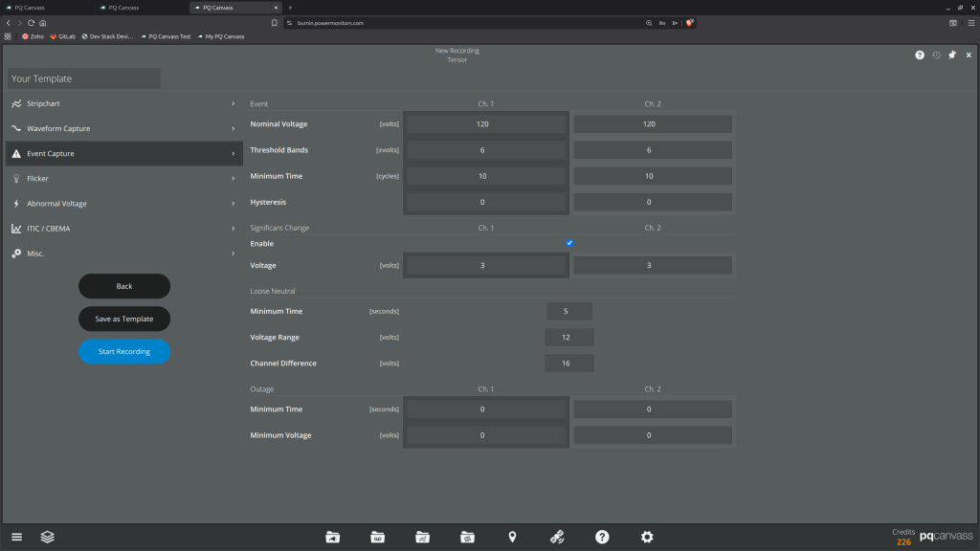The image size is (980, 551).
Task: Edit Hysteresis Ch. 2 field
Action: [653, 203]
